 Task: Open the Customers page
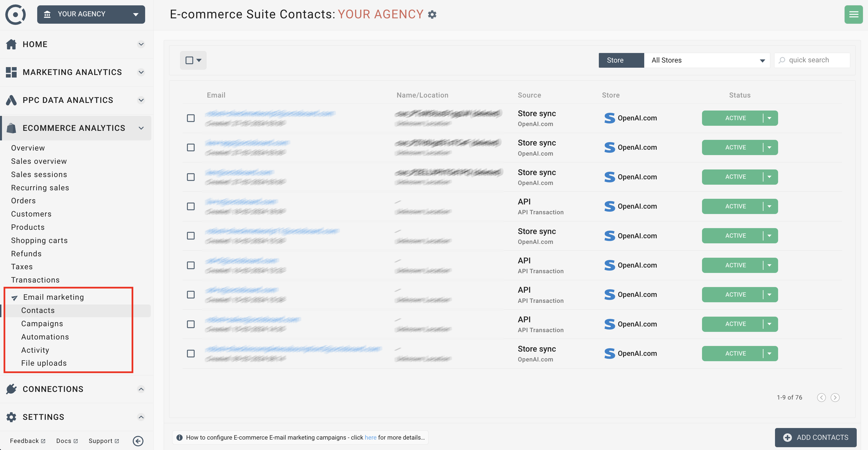pos(31,214)
